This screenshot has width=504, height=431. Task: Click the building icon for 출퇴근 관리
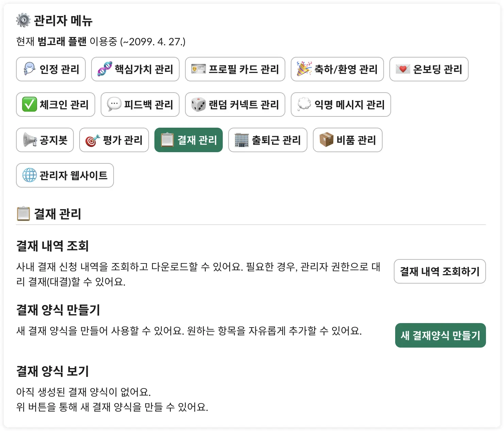click(x=241, y=140)
